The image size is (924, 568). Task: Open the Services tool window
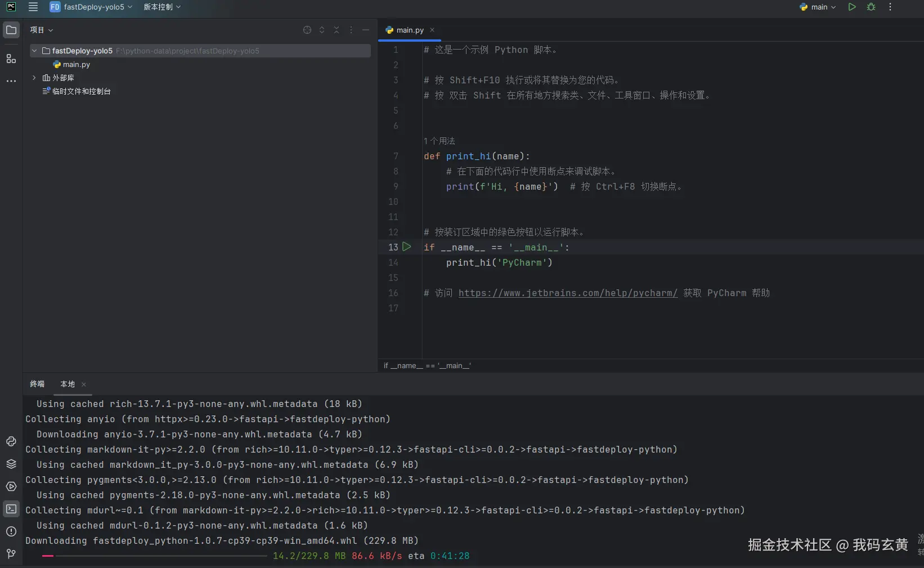pos(11,486)
